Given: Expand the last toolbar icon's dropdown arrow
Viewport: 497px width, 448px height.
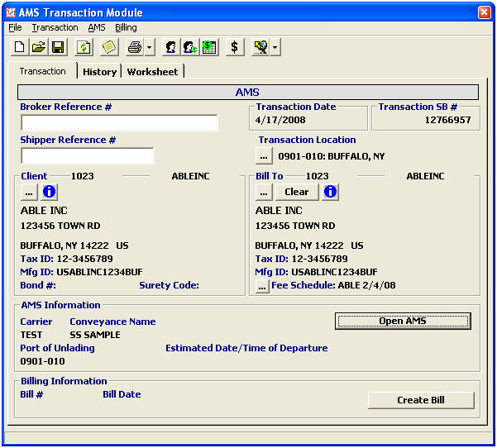Looking at the screenshot, I should (x=275, y=48).
